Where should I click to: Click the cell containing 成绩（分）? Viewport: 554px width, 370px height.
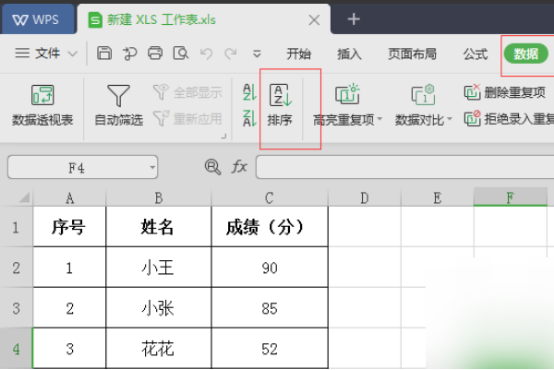(x=270, y=227)
